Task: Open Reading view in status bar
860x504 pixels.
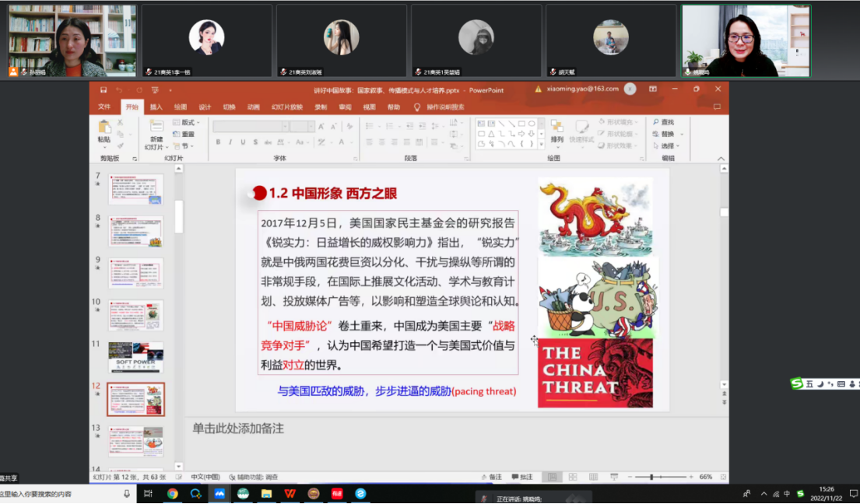Action: (592, 477)
